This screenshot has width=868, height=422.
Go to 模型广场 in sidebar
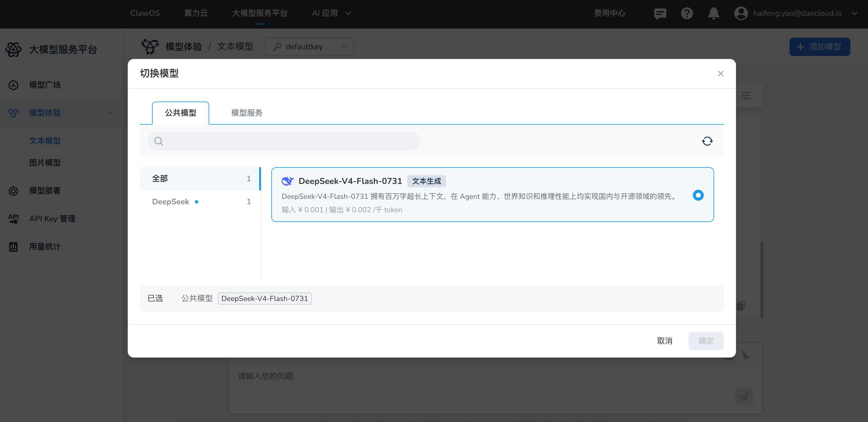[45, 85]
